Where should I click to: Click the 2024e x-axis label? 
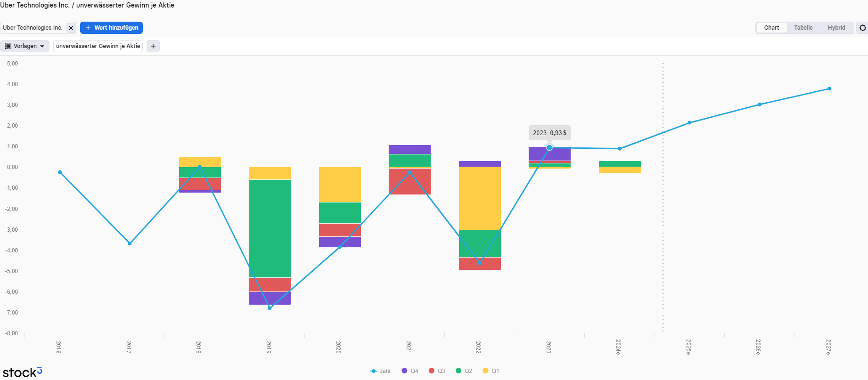(x=618, y=347)
